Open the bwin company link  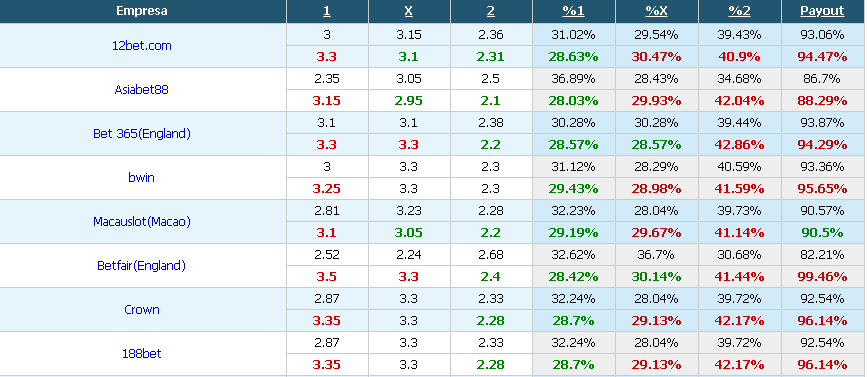pyautogui.click(x=142, y=177)
